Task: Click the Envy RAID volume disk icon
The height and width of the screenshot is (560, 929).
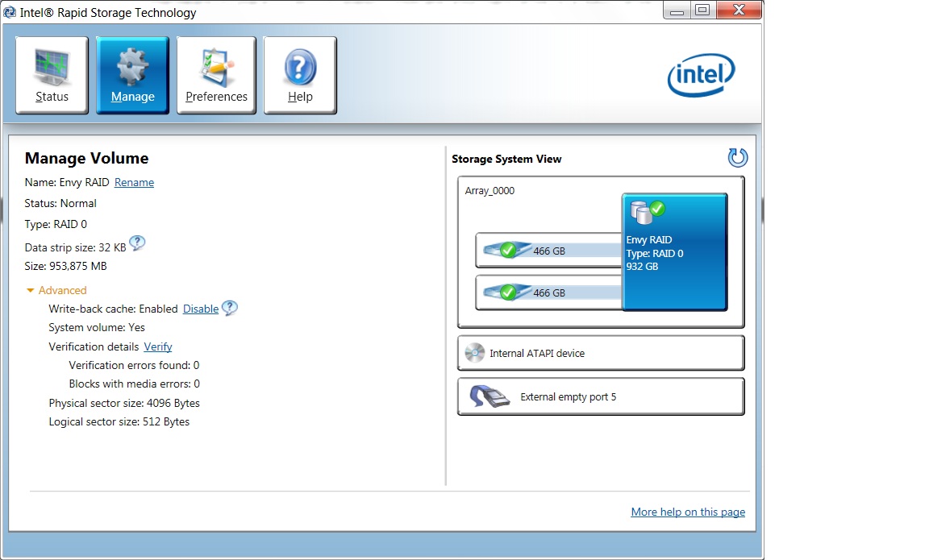Action: tap(647, 212)
